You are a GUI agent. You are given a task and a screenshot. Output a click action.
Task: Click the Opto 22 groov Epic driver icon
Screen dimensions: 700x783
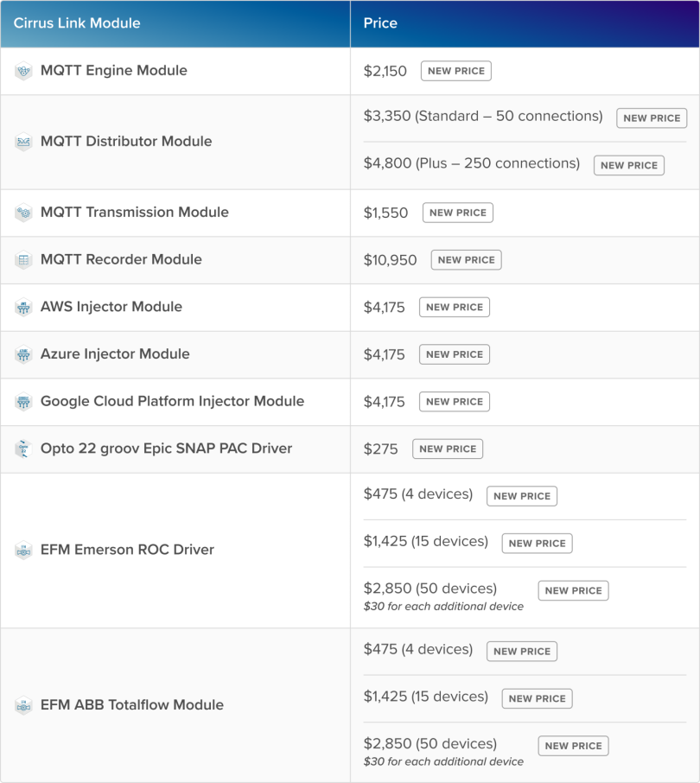tap(23, 449)
